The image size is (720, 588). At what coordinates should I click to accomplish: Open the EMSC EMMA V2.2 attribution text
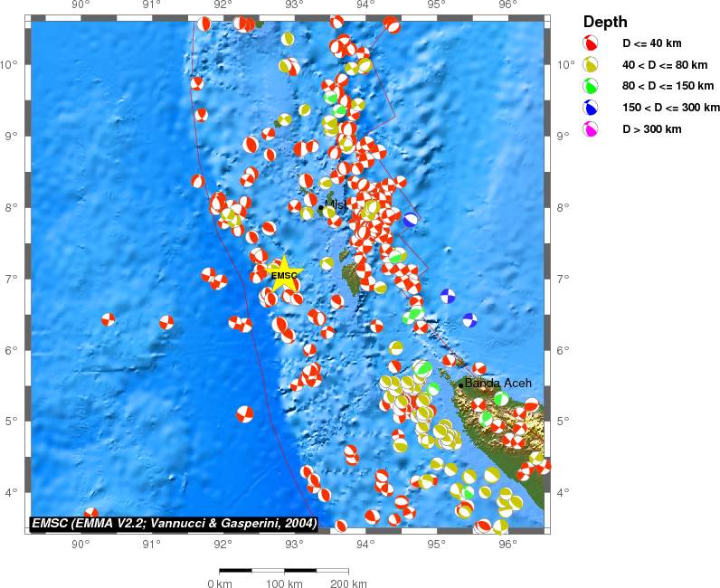[x=174, y=523]
